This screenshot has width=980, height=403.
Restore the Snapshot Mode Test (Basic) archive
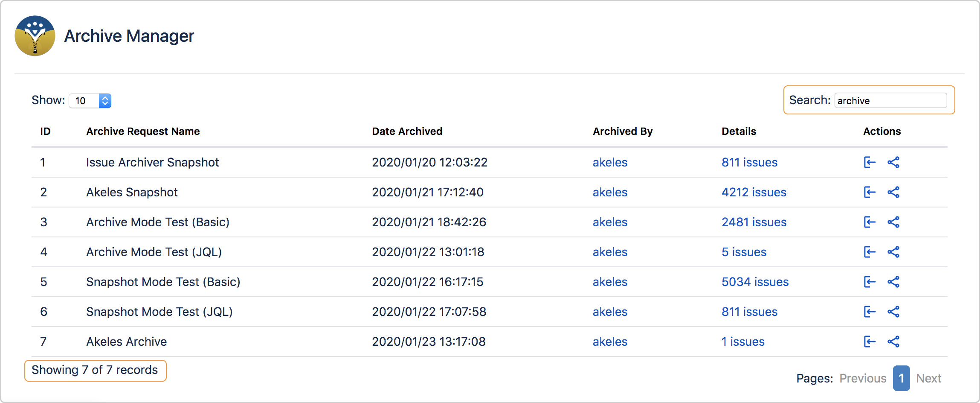(870, 282)
